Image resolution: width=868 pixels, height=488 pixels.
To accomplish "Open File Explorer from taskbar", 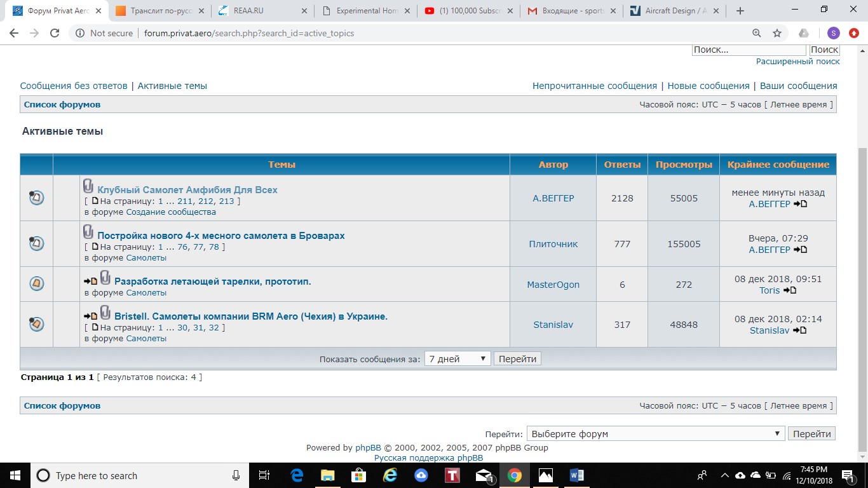I will (327, 475).
